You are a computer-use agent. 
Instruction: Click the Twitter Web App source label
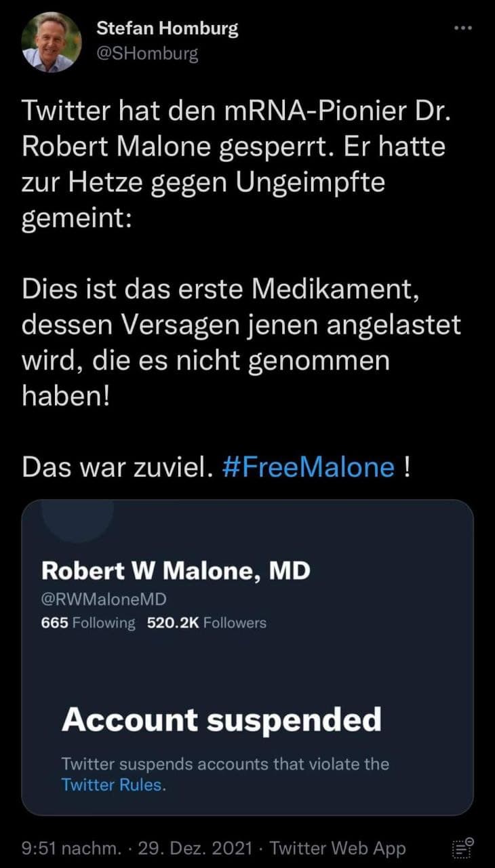(x=338, y=848)
